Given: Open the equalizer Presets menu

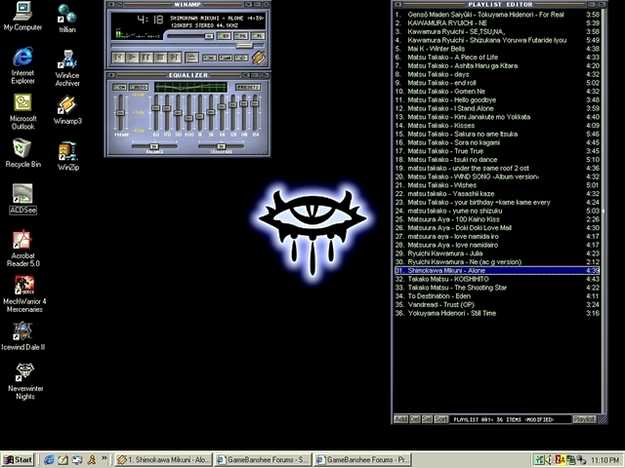Looking at the screenshot, I should pos(248,87).
